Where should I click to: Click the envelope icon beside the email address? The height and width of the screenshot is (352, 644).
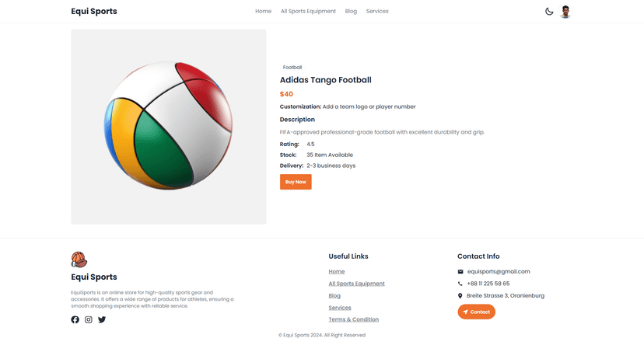coord(460,272)
